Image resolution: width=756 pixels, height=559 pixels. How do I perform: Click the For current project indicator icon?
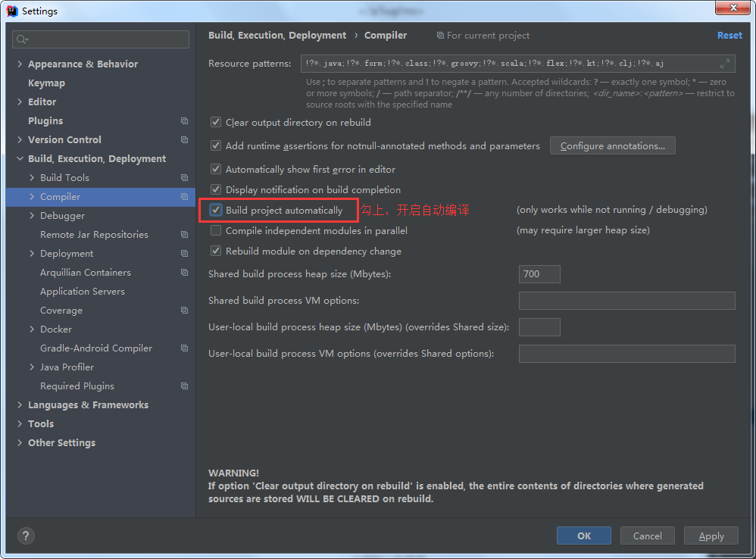[440, 36]
